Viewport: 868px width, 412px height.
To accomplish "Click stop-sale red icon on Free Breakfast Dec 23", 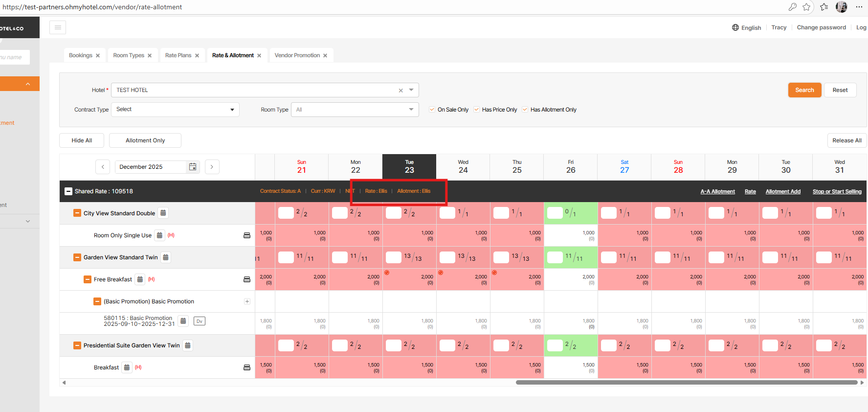I will 387,273.
